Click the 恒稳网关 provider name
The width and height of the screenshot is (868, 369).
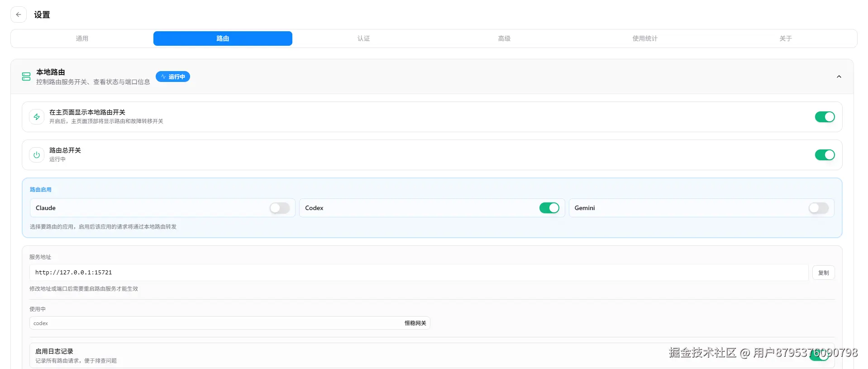pos(415,323)
